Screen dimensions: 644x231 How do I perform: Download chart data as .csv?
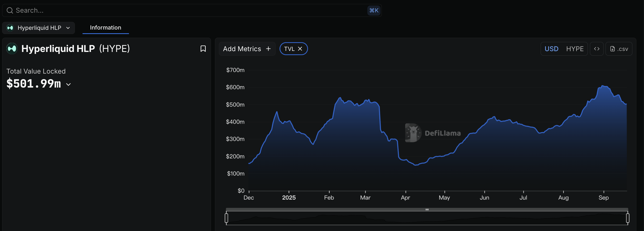point(619,49)
